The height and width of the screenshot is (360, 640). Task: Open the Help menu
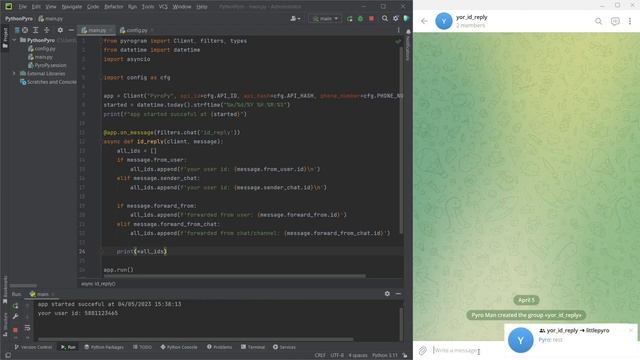(202, 7)
